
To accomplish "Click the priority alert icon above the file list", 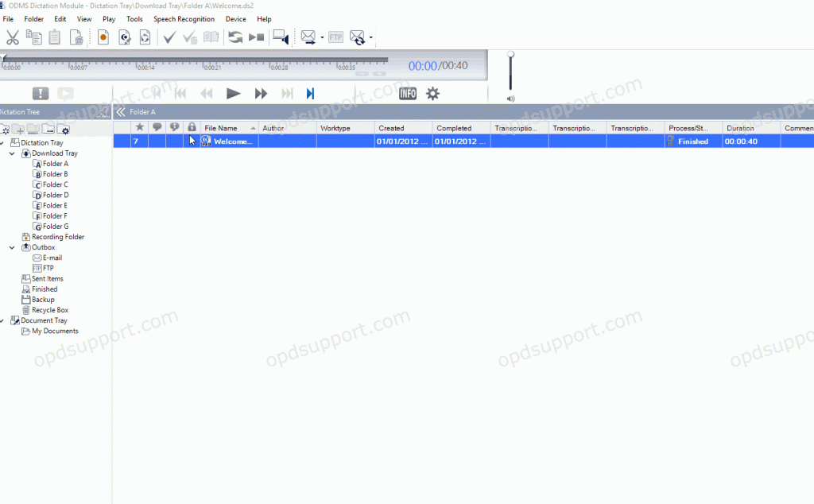I will point(40,93).
